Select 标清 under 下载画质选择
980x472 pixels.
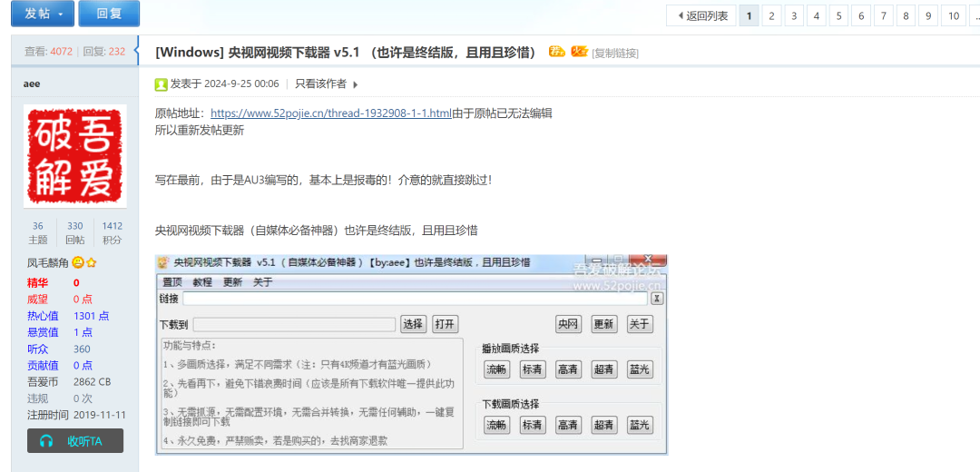(x=533, y=425)
